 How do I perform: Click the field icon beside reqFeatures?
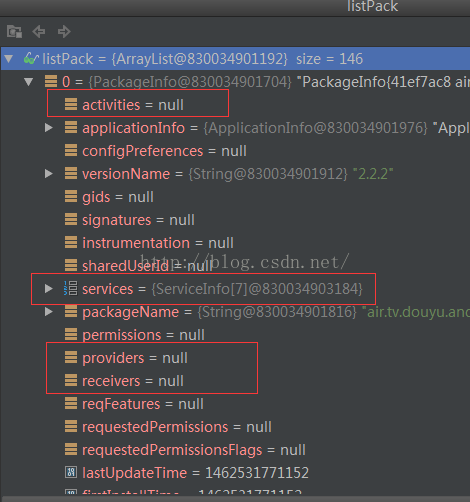[71, 403]
